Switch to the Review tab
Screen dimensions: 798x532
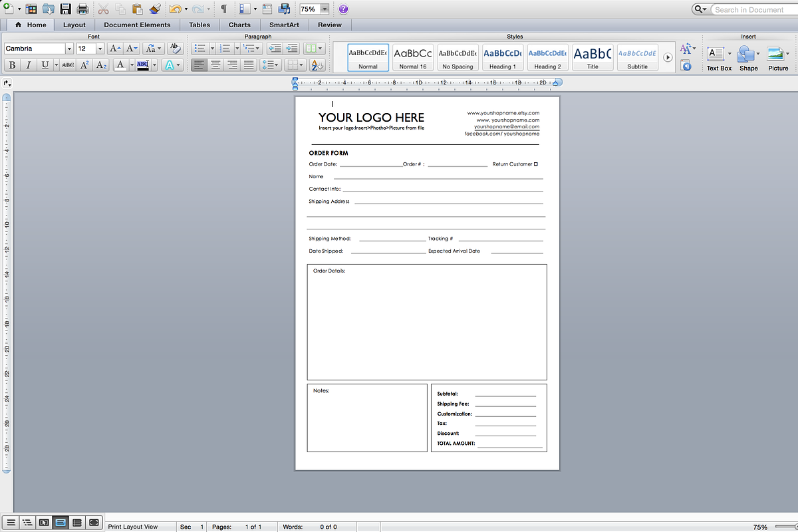pyautogui.click(x=330, y=25)
